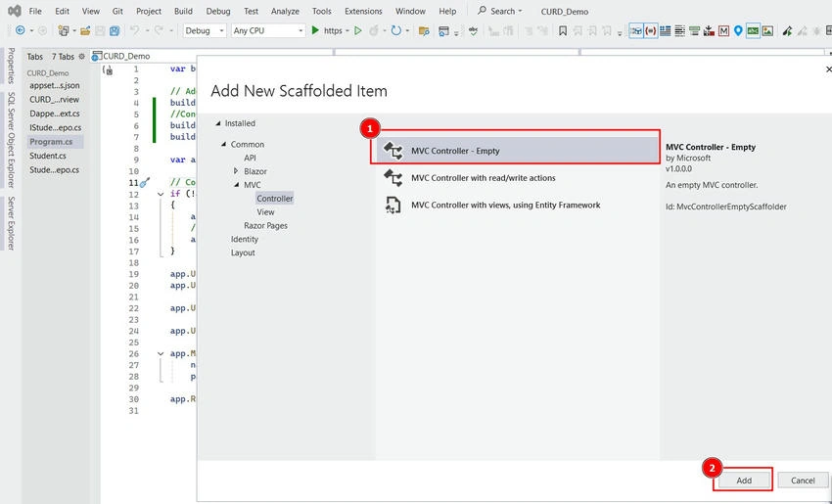This screenshot has height=504, width=832.
Task: Open the Any CPU platform dropdown
Action: coord(268,30)
